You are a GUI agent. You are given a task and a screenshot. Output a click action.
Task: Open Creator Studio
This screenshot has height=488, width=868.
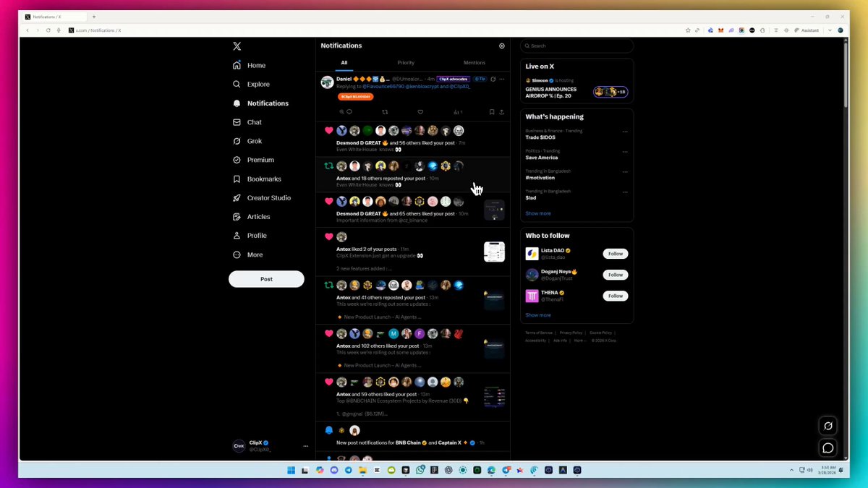261,197
